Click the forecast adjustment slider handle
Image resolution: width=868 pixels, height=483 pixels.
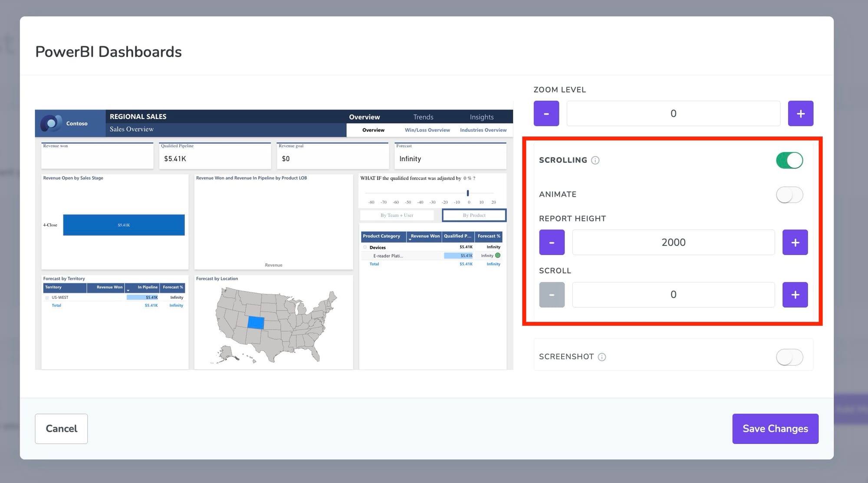(x=468, y=193)
